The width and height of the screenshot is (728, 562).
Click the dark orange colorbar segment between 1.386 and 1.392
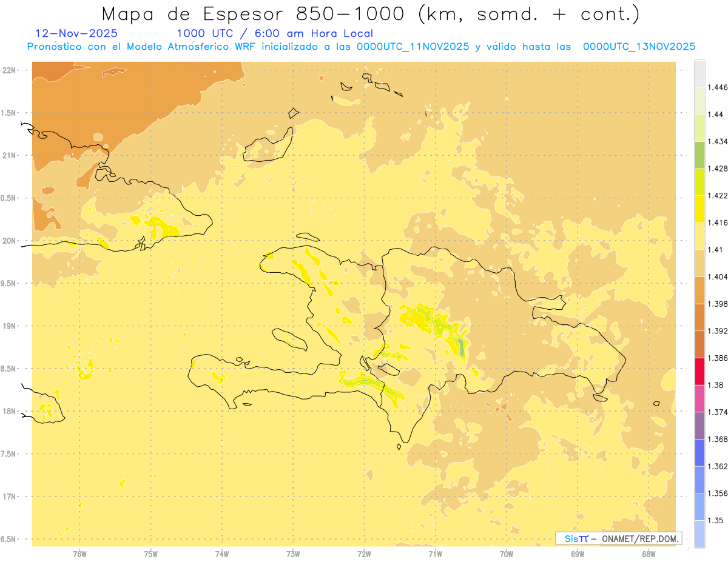point(699,344)
